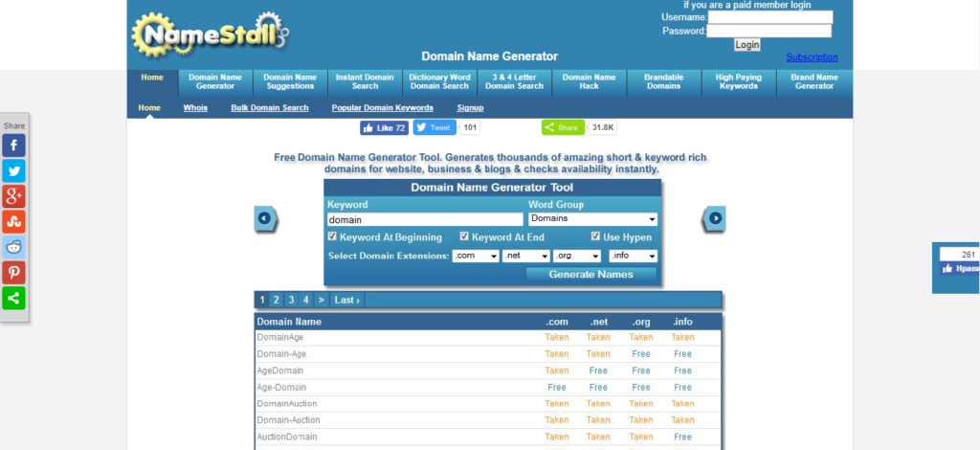Click the Signup link

(x=470, y=107)
